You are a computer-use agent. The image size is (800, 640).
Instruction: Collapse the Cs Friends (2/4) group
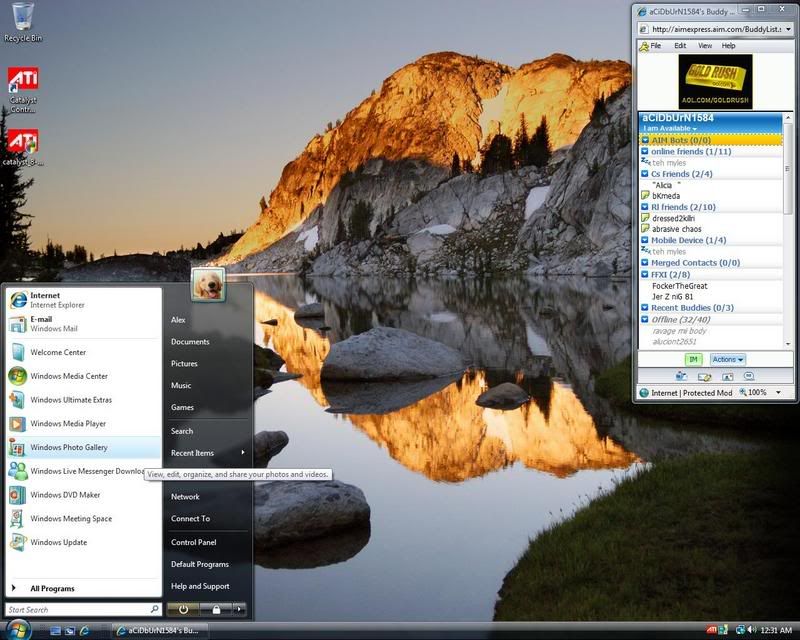645,174
